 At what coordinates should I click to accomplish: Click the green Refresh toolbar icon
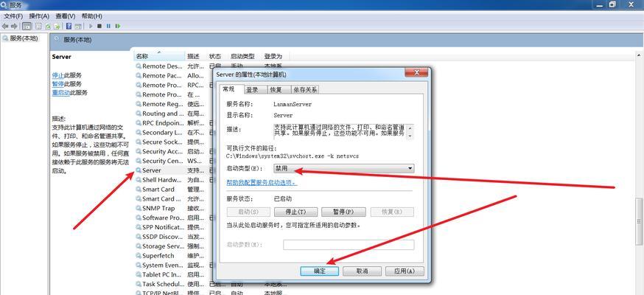48,26
